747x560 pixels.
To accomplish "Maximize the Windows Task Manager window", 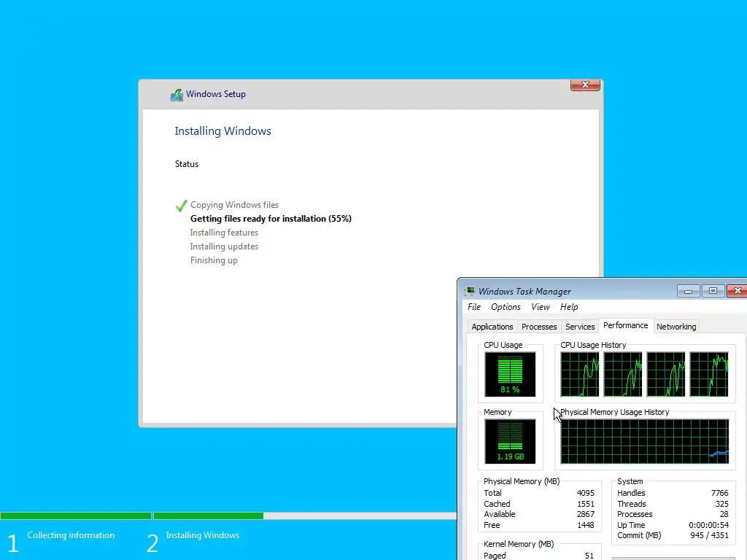I will 713,291.
